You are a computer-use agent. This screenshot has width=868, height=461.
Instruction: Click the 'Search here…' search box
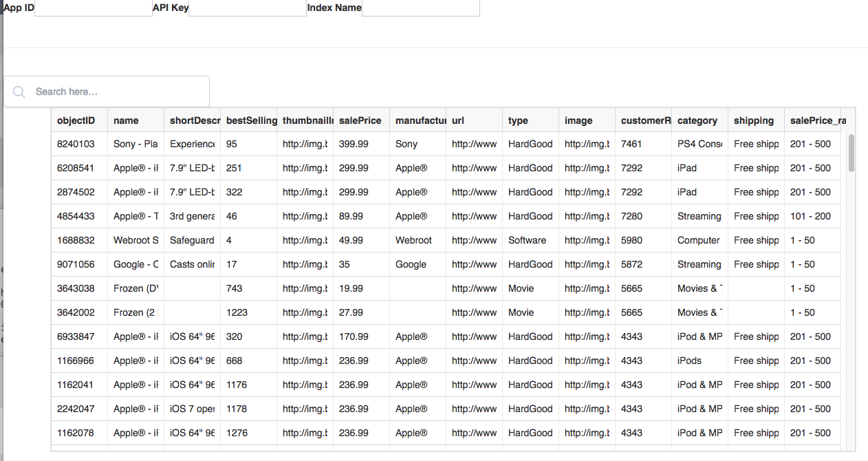107,92
